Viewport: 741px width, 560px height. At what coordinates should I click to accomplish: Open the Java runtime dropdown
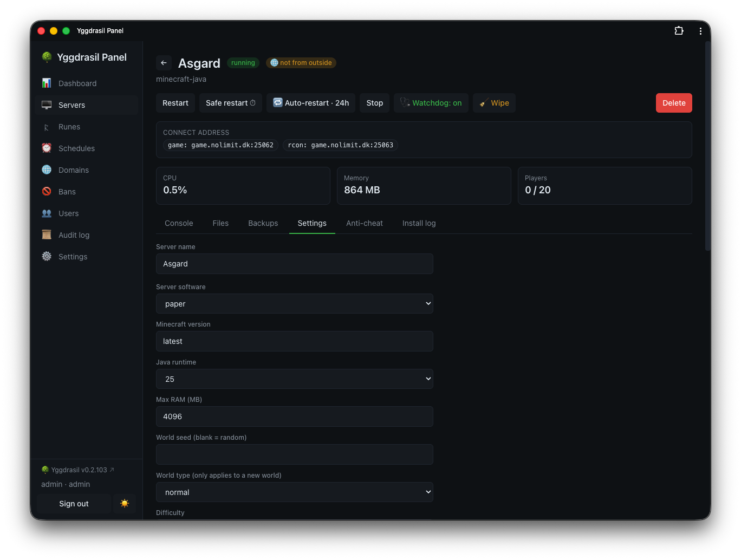295,379
